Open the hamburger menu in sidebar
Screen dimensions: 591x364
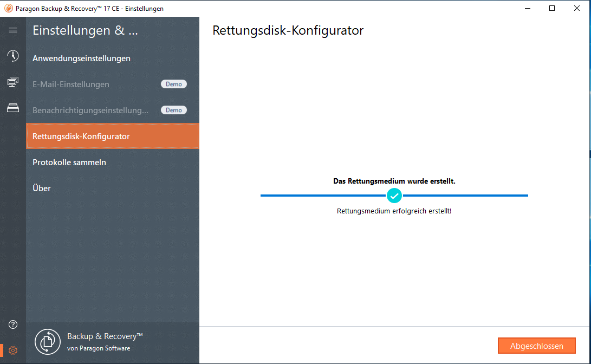pos(13,30)
